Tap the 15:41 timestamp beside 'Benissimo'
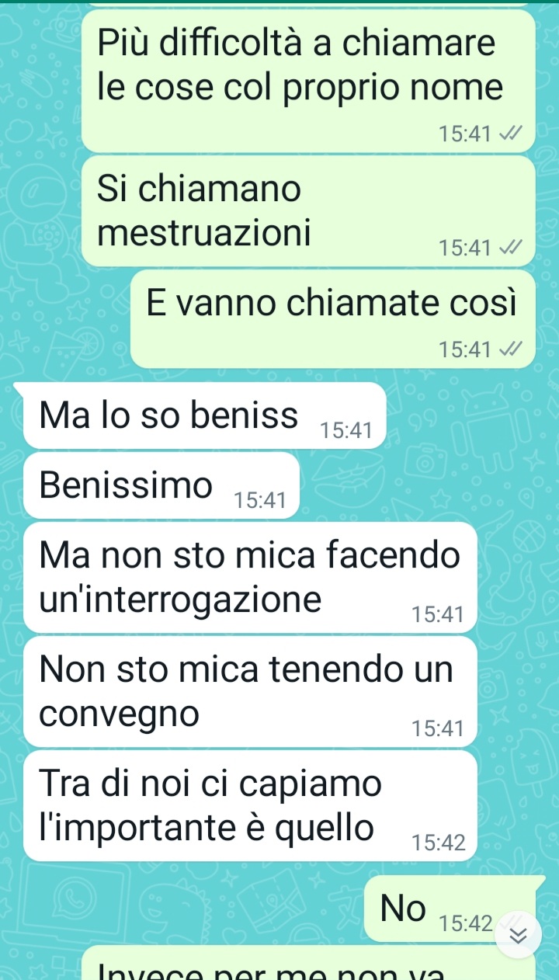This screenshot has height=980, width=559. 261,501
